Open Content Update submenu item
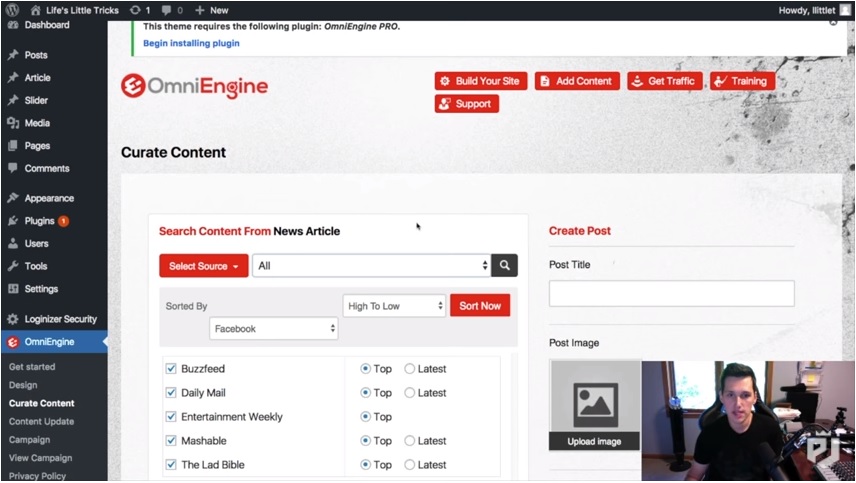The height and width of the screenshot is (483, 856). click(41, 421)
